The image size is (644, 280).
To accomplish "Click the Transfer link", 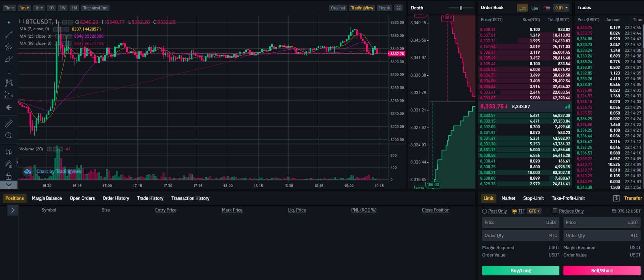I will coord(633,198).
